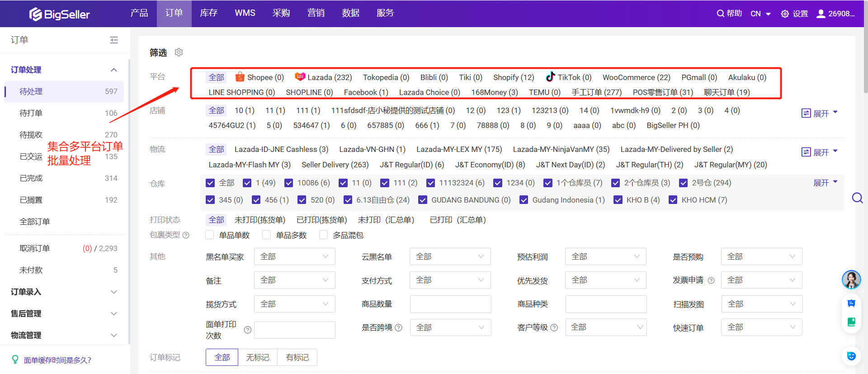Uncheck the 2号仓 (294) warehouse checkbox

(x=683, y=183)
